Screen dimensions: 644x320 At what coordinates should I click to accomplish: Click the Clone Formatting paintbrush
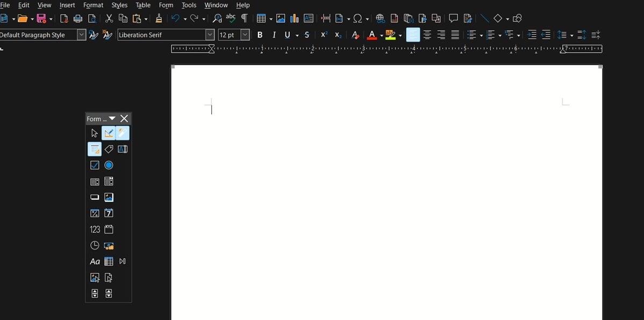pos(159,18)
